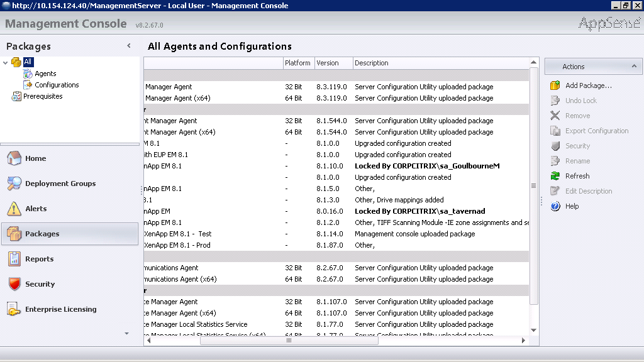Click the green Refresh icon
Image resolution: width=644 pixels, height=362 pixels.
coord(555,176)
